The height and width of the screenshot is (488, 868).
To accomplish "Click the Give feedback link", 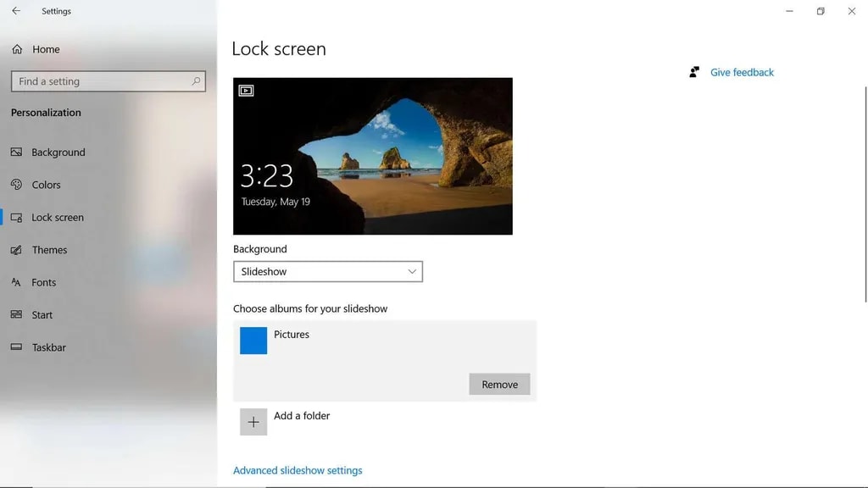I will (x=742, y=72).
